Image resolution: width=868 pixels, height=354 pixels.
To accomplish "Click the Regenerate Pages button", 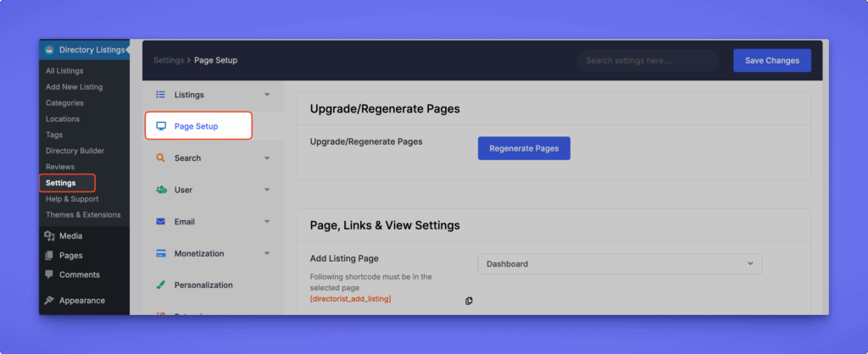I will (524, 148).
